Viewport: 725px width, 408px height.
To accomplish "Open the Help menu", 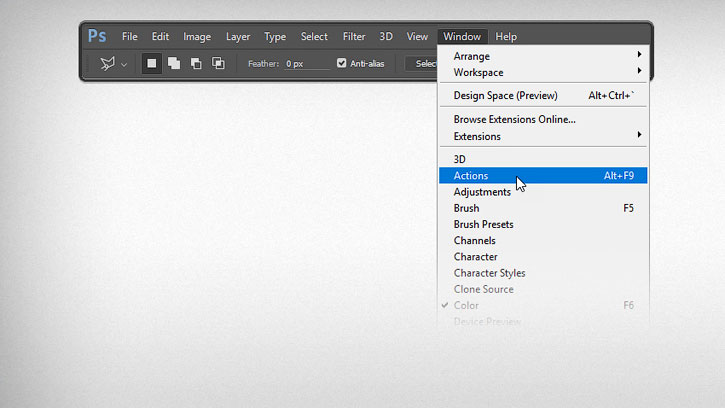I will coord(506,37).
